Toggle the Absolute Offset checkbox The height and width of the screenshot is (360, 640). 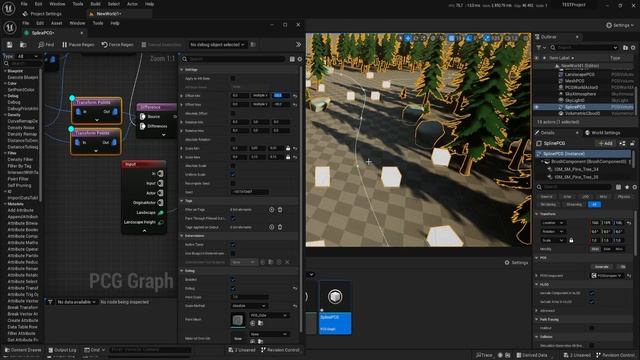pyautogui.click(x=233, y=113)
